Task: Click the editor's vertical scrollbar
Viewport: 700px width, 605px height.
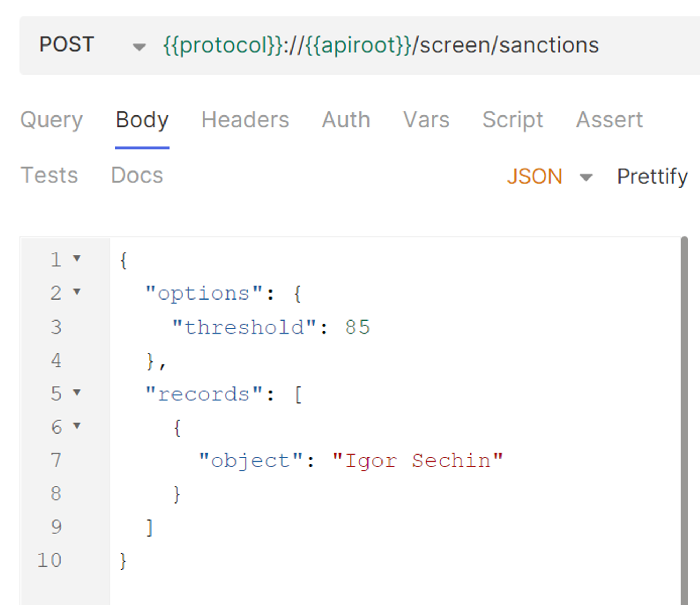Action: (x=684, y=420)
